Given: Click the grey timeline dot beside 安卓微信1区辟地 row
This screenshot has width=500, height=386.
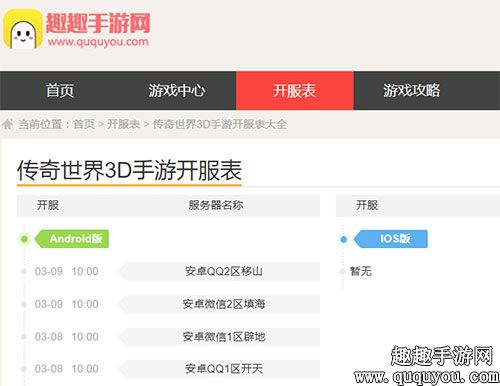Looking at the screenshot, I should (24, 337).
